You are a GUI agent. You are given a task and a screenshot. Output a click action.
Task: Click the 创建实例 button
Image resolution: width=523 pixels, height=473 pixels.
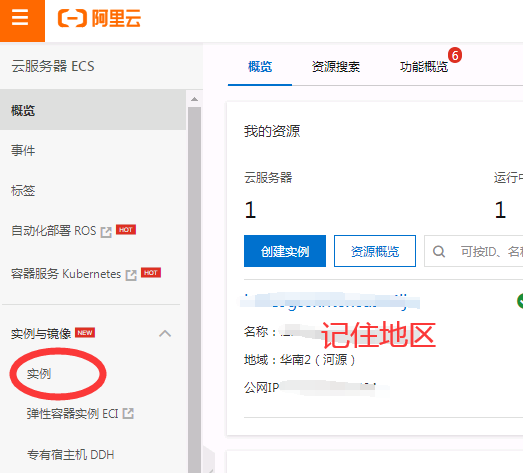tap(285, 251)
